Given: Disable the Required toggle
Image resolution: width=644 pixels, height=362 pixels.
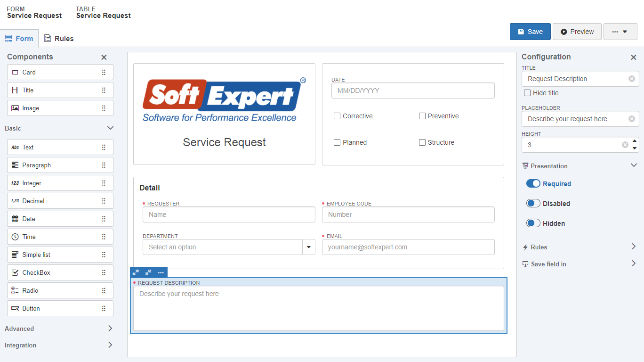Looking at the screenshot, I should tap(533, 183).
